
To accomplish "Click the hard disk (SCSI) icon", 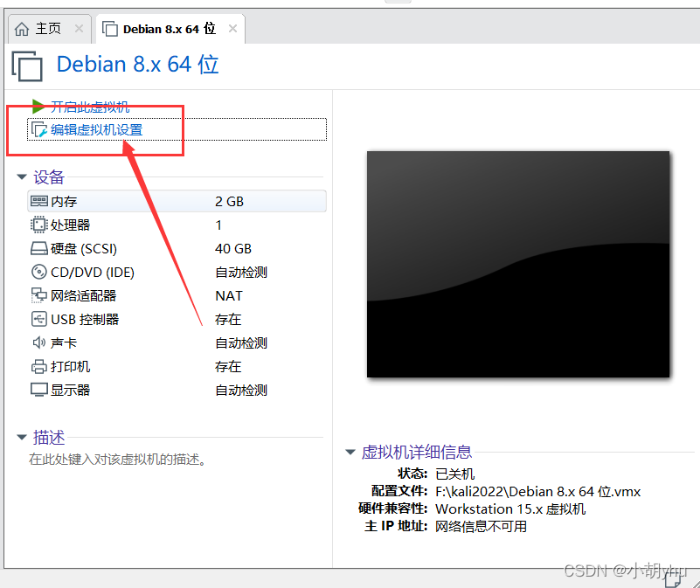I will click(x=38, y=248).
